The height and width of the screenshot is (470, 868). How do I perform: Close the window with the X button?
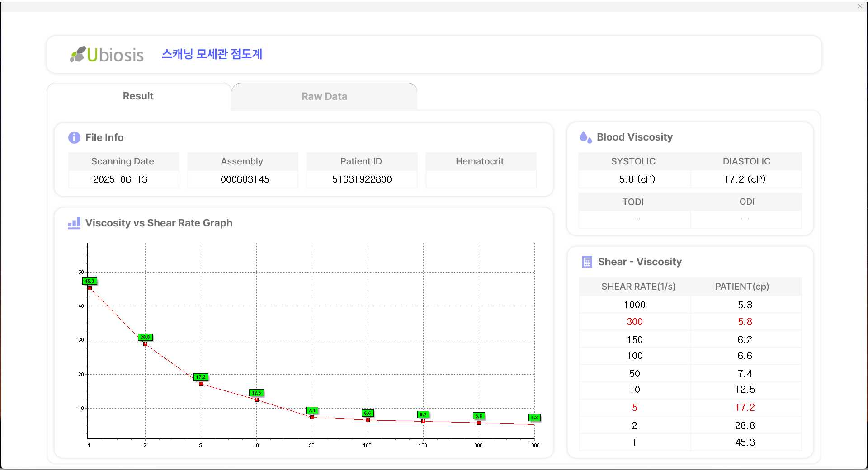click(859, 6)
